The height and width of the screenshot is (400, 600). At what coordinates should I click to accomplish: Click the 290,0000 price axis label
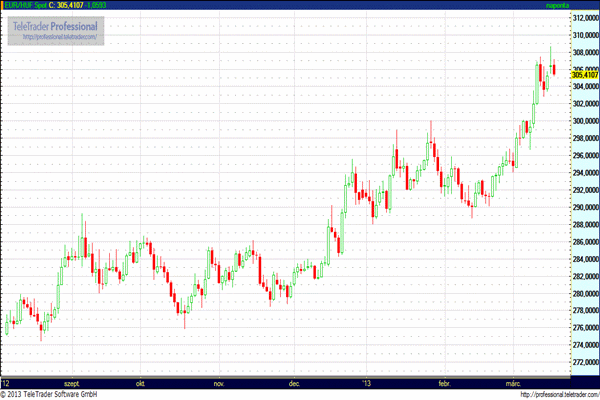[x=584, y=208]
